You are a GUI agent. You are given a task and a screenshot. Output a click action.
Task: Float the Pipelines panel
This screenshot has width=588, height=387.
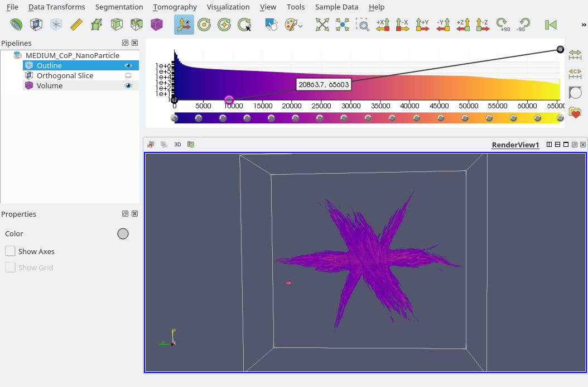(126, 43)
